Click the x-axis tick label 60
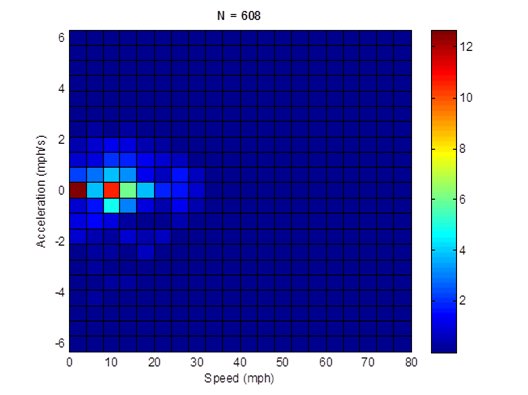Image resolution: width=528 pixels, height=395 pixels. pyautogui.click(x=326, y=362)
